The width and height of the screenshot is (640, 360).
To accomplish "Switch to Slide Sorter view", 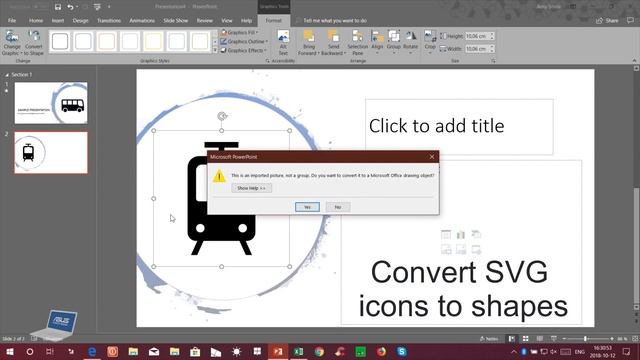I will click(526, 339).
